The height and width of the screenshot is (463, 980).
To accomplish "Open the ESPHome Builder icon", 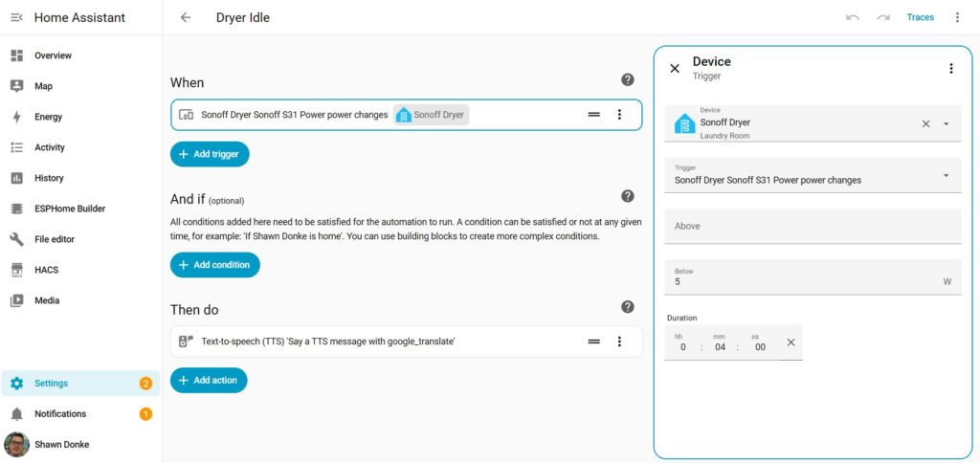I will tap(17, 209).
